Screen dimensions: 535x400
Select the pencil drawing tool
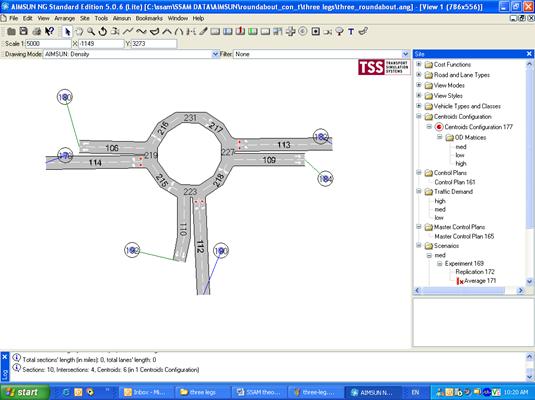(203, 32)
